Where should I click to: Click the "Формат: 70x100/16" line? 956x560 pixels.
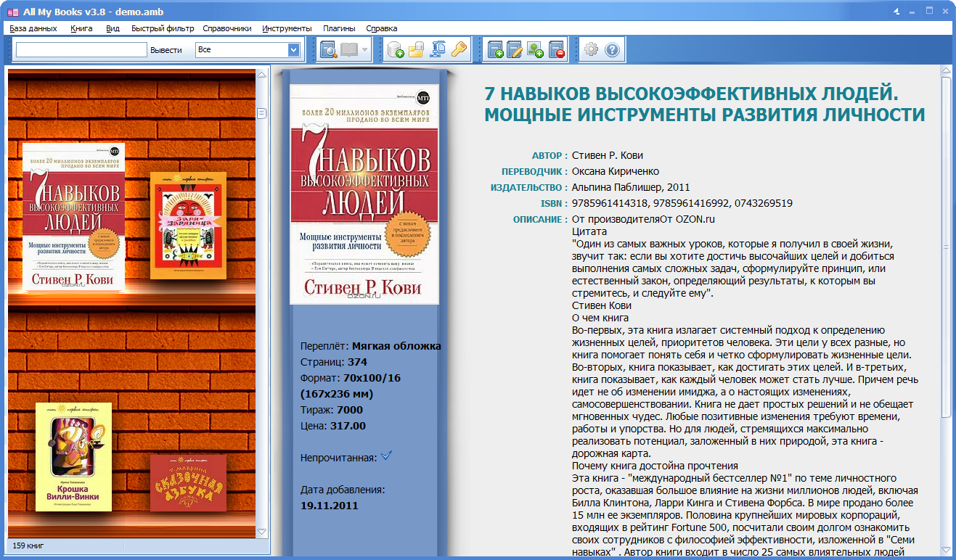351,378
